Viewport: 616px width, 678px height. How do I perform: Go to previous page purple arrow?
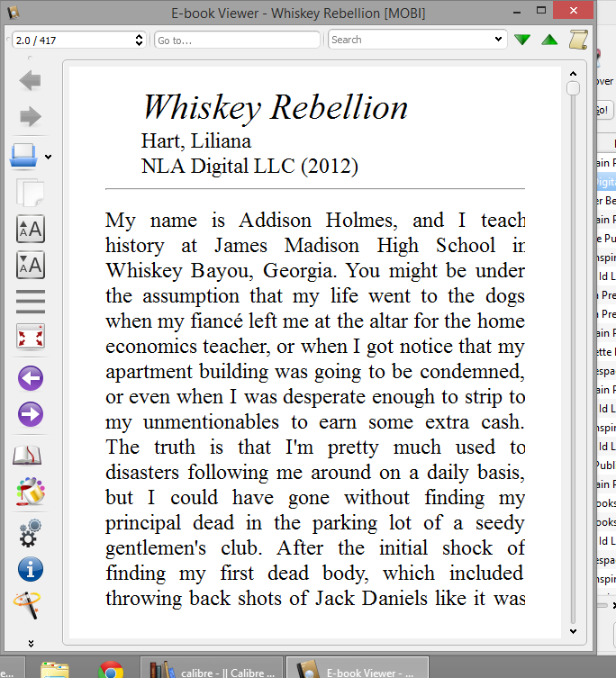pyautogui.click(x=31, y=378)
